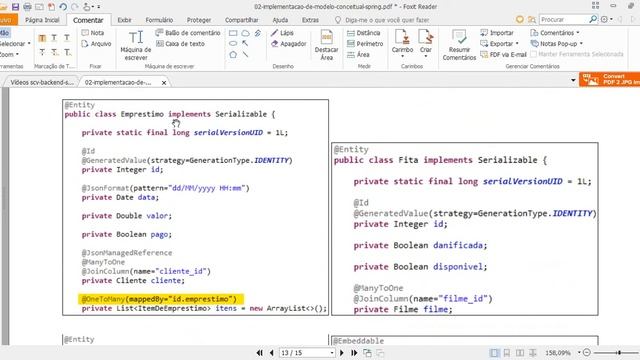The image size is (640, 360).
Task: Choose the rectangle drawing tool
Action: [233, 33]
